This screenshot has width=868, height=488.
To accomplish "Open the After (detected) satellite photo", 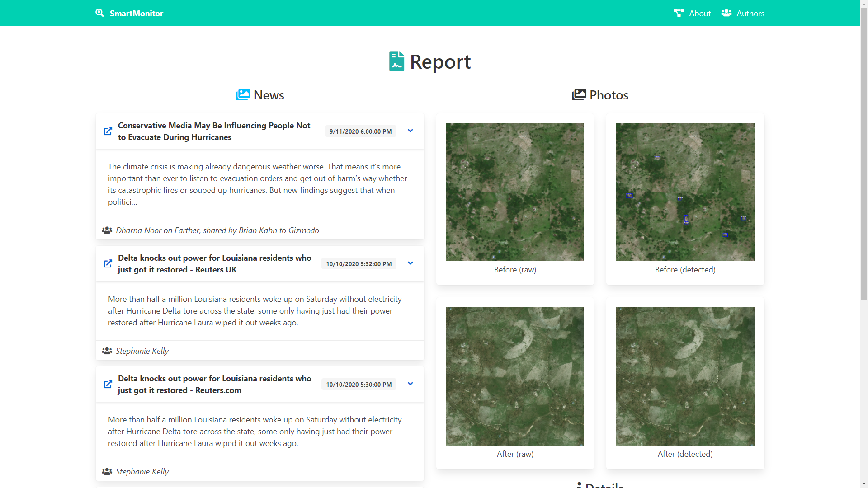I will [685, 376].
